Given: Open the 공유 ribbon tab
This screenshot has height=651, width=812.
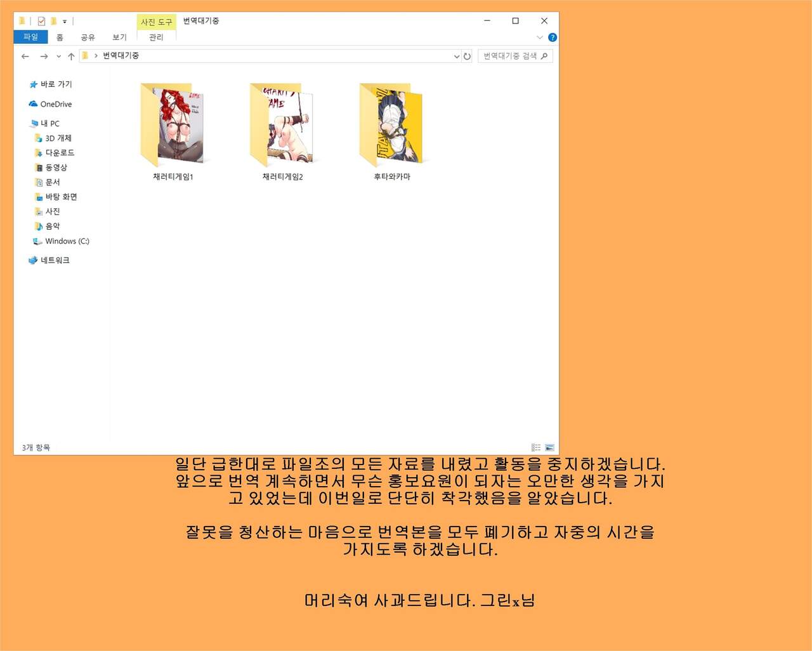Looking at the screenshot, I should (88, 37).
